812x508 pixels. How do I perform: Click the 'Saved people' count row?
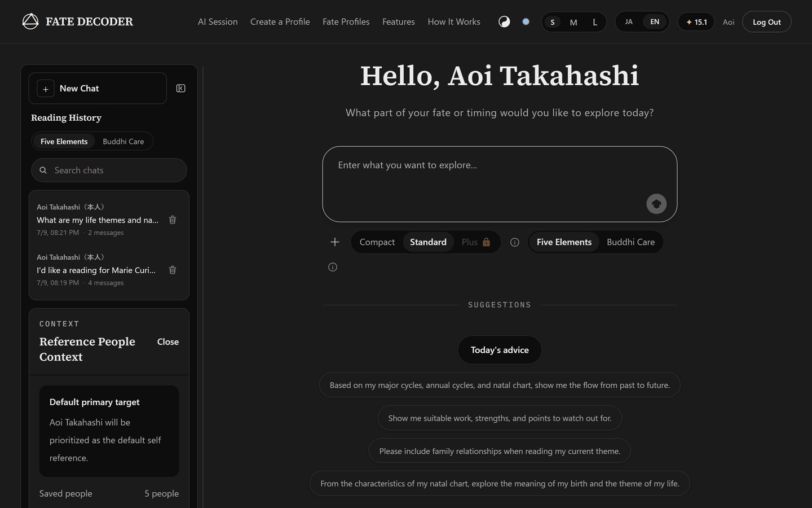click(x=109, y=493)
